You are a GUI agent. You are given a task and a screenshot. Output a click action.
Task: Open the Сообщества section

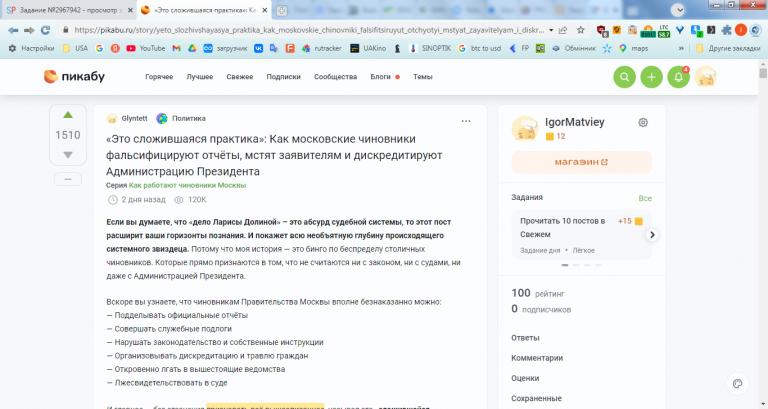coord(336,77)
